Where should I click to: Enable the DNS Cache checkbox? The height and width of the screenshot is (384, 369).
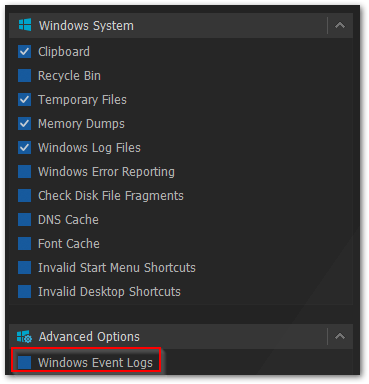click(x=24, y=220)
